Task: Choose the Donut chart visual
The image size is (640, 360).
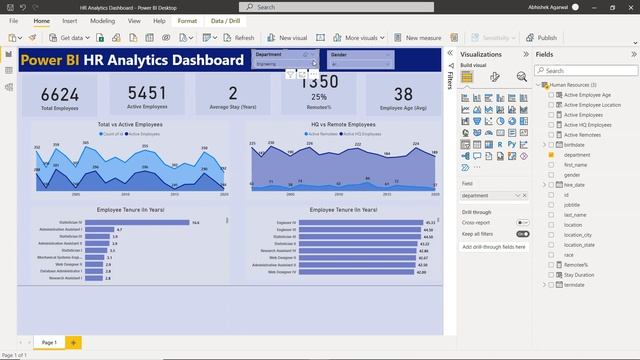Action: tap(512, 121)
